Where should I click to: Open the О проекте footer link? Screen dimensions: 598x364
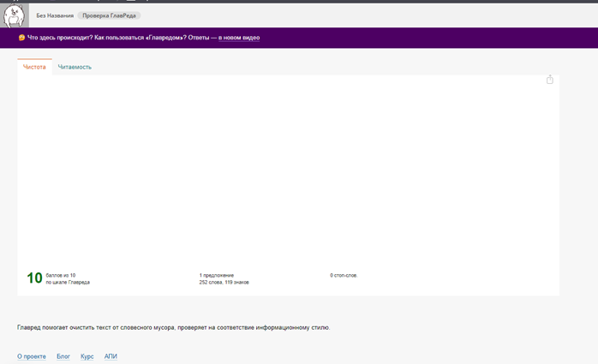coord(32,356)
